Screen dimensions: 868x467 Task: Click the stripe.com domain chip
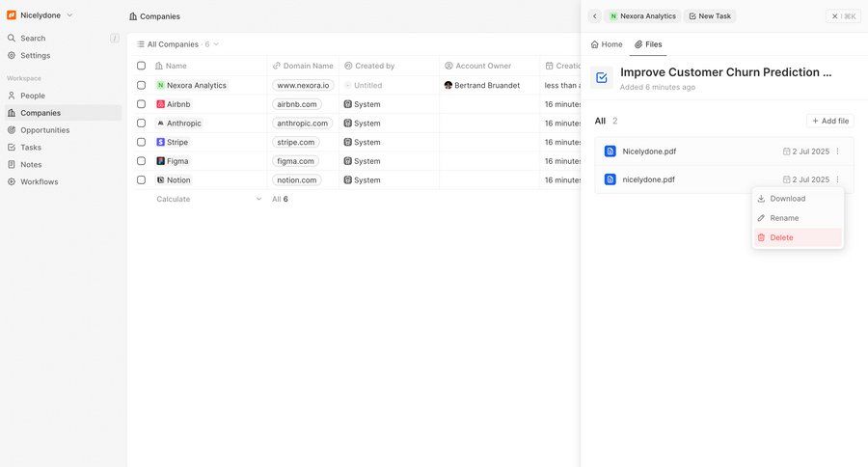[x=296, y=142]
